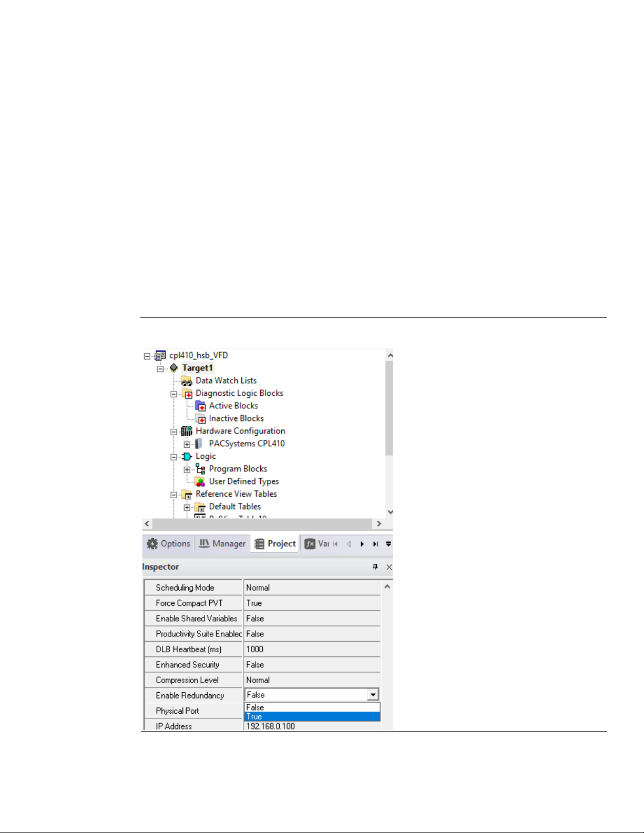Click the Active Blocks folder icon

[x=200, y=406]
